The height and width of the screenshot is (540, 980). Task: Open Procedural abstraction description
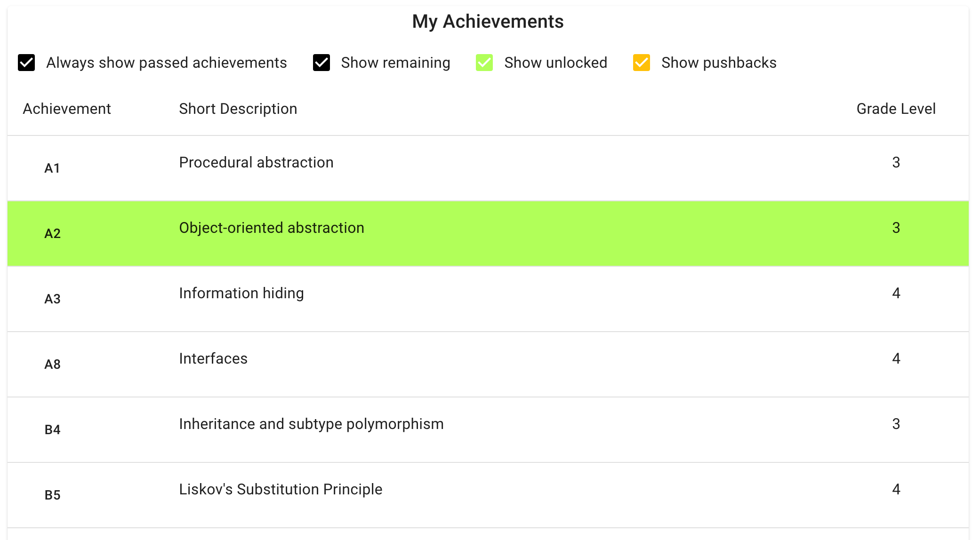[x=256, y=162]
